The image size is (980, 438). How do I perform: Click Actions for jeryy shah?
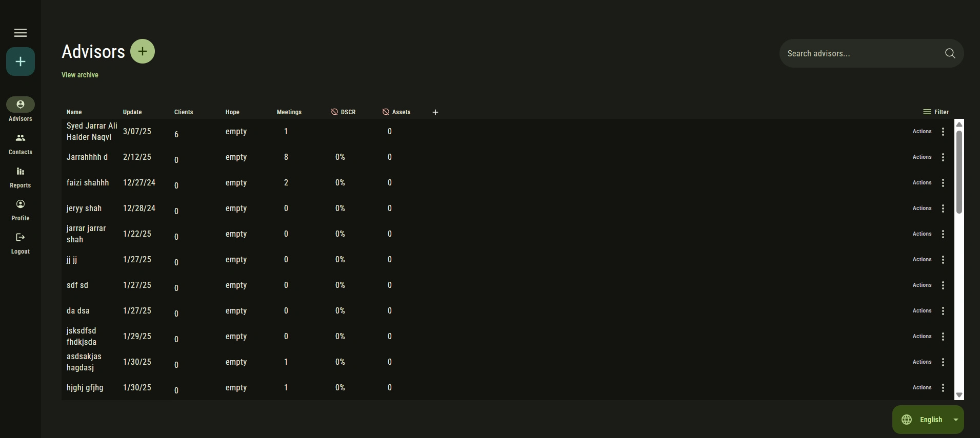[922, 208]
